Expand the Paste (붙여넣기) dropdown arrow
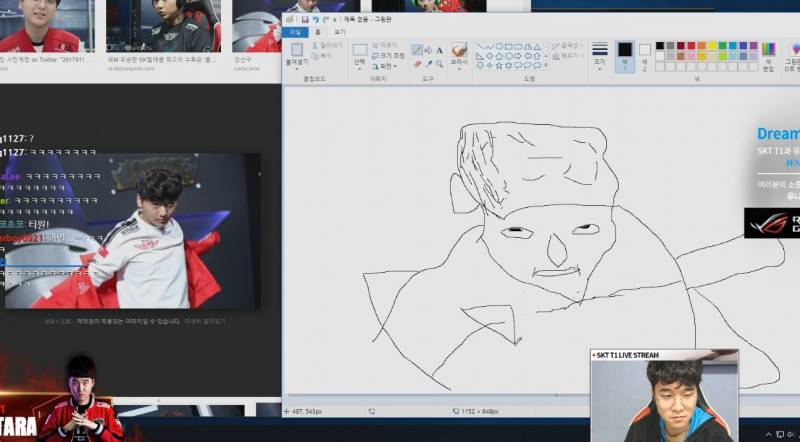The height and width of the screenshot is (442, 800). click(x=297, y=68)
